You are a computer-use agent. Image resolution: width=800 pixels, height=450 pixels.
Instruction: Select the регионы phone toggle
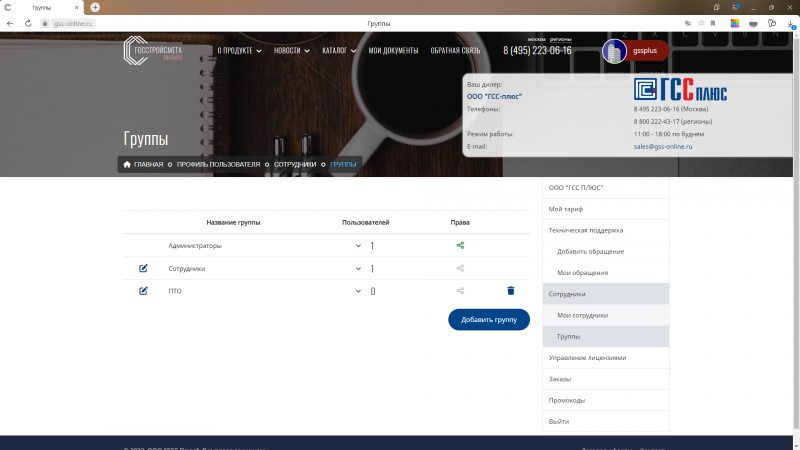click(x=560, y=39)
